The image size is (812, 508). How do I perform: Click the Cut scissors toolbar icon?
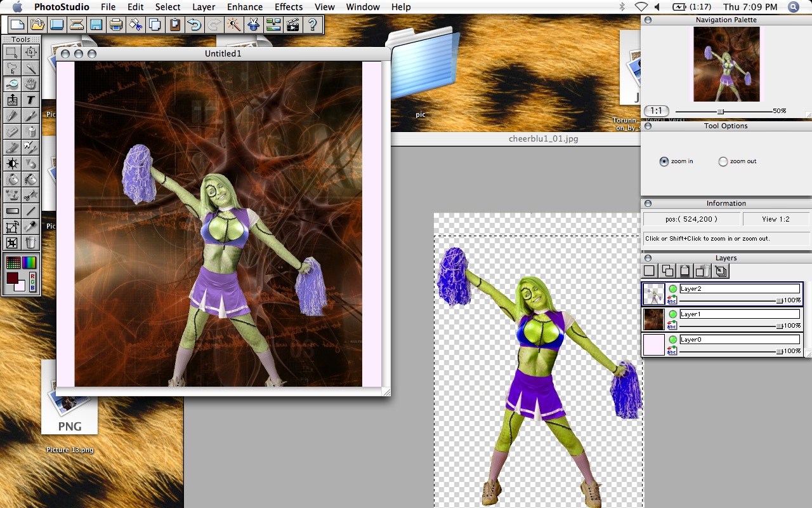pyautogui.click(x=136, y=25)
